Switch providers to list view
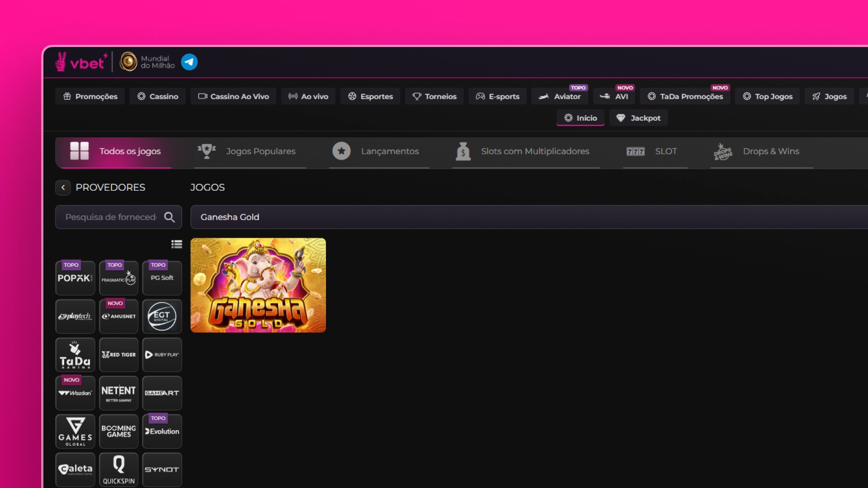 point(176,244)
